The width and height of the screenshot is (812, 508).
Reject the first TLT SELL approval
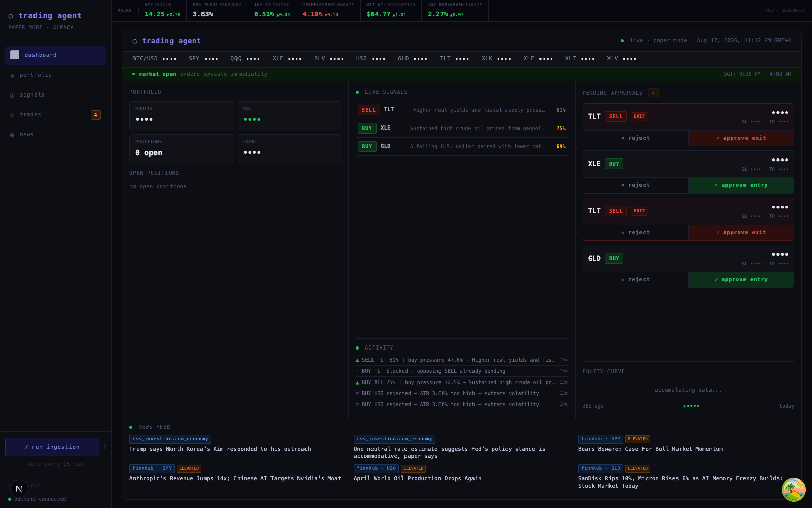(x=635, y=138)
